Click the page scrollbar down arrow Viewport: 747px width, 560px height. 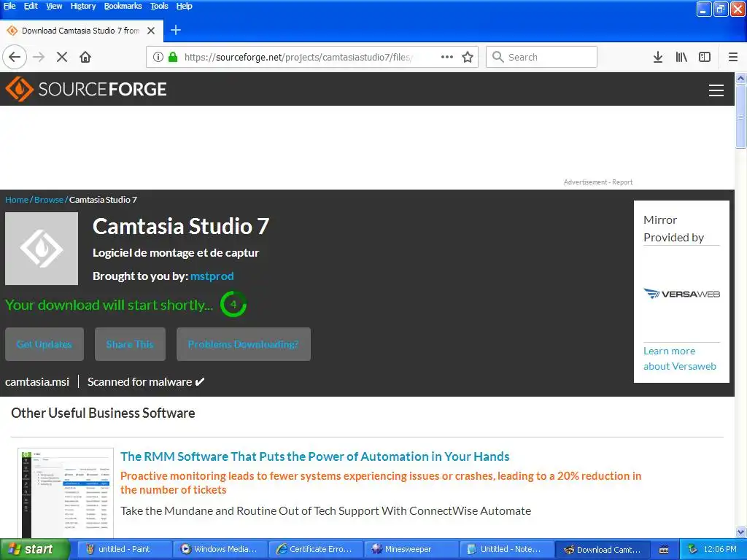(741, 532)
